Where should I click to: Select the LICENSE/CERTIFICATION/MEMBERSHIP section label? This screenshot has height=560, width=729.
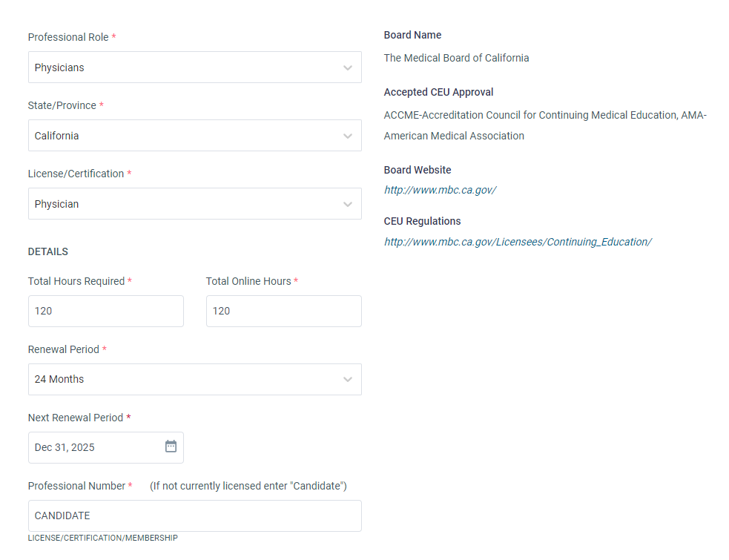point(102,538)
